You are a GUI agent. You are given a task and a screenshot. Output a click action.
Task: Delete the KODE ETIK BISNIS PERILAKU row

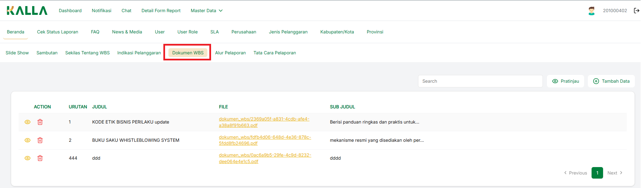(40, 122)
